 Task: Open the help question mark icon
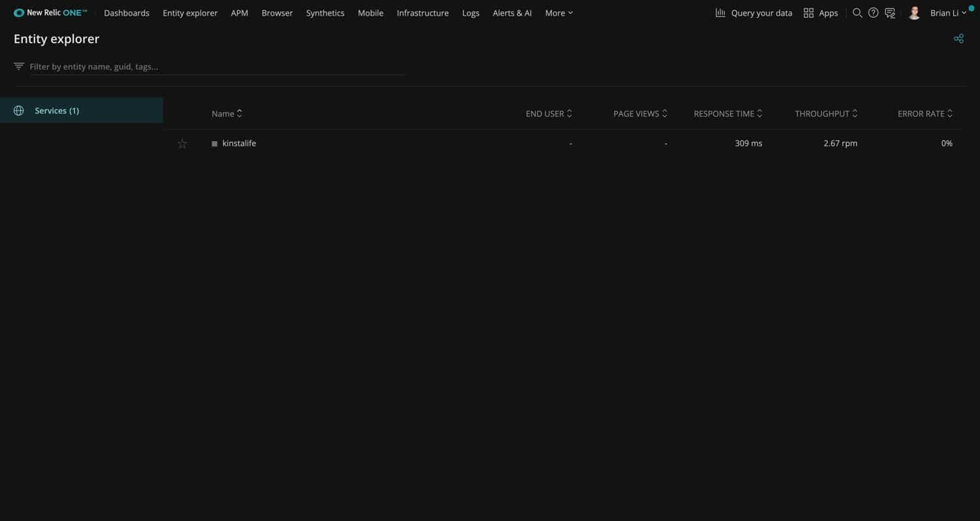pyautogui.click(x=874, y=13)
